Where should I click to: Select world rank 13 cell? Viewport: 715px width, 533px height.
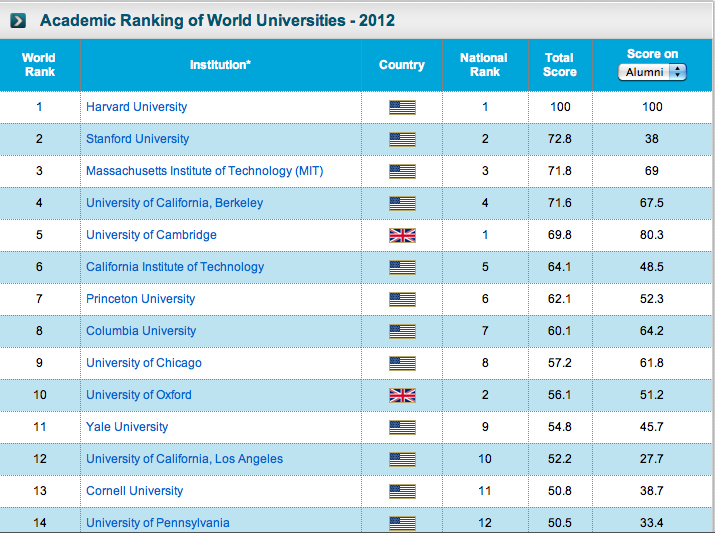click(x=40, y=491)
